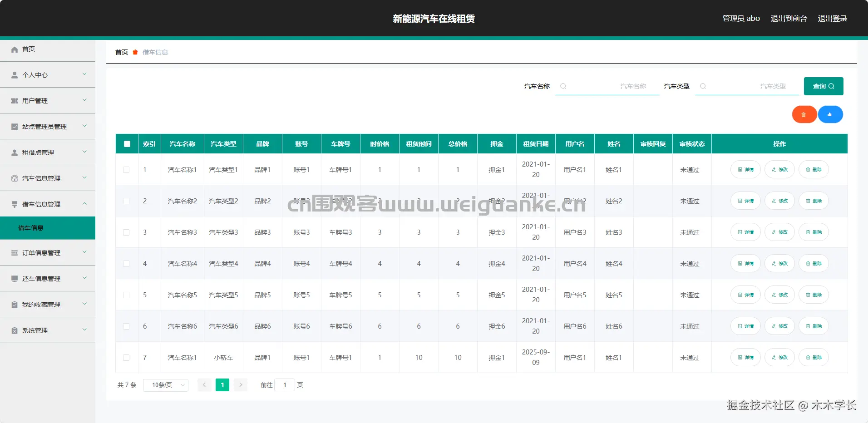Viewport: 868px width, 423px height.
Task: Expand the 汽车信息管理 chevron
Action: (84, 177)
